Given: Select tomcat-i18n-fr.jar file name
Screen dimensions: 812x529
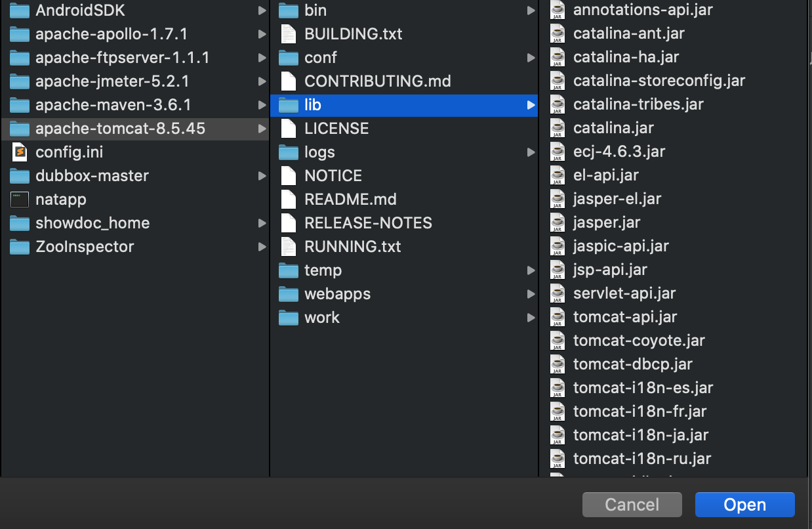Looking at the screenshot, I should (x=640, y=412).
